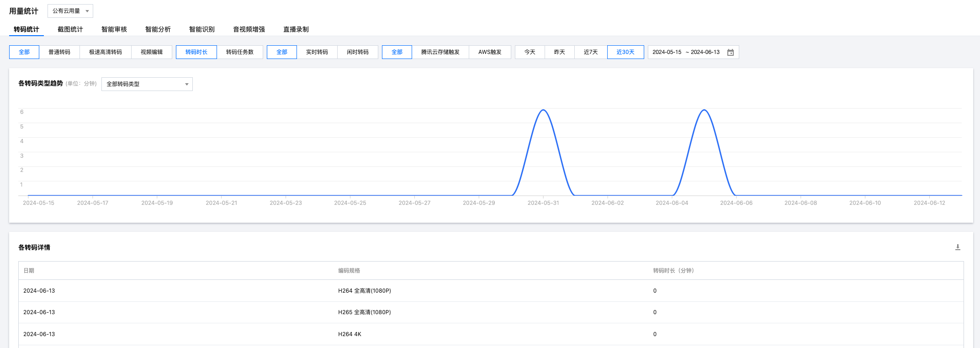
Task: Click the calendar icon in date range
Action: coord(730,52)
